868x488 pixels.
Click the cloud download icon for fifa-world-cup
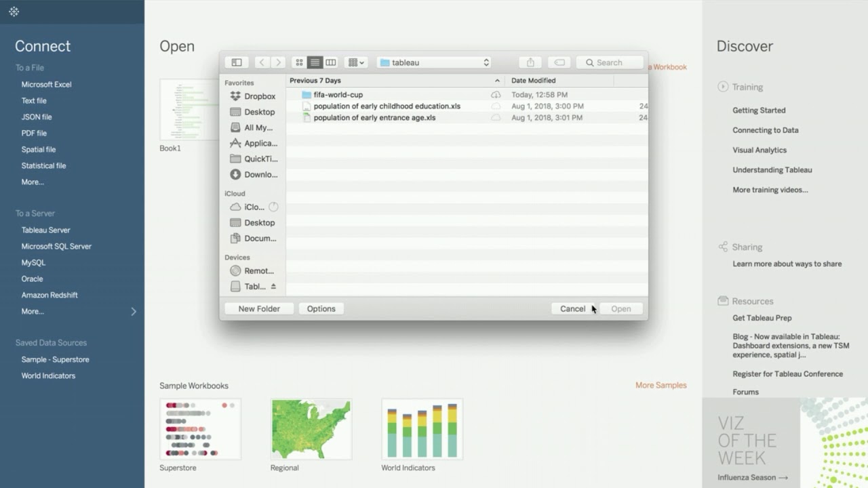tap(496, 95)
